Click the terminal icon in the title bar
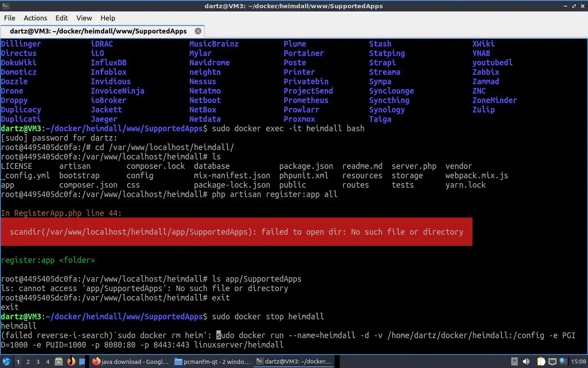Image resolution: width=588 pixels, height=368 pixels. coord(5,6)
